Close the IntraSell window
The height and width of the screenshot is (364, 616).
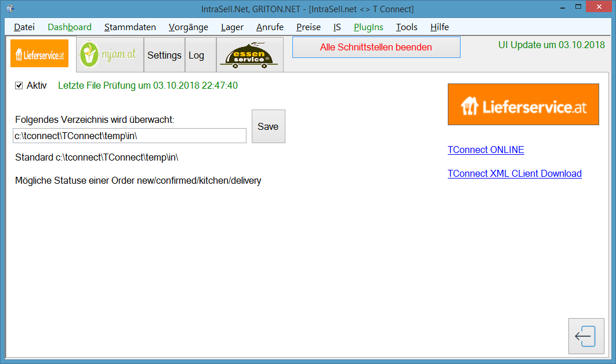tap(599, 7)
